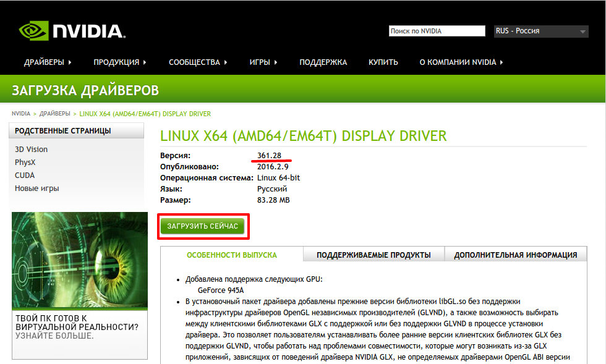
Task: Open the ПРОДУКЦИЯ menu
Action: [119, 62]
